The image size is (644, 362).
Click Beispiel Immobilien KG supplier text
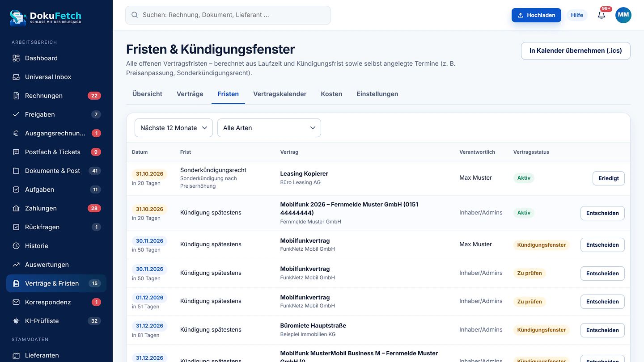pos(308,334)
